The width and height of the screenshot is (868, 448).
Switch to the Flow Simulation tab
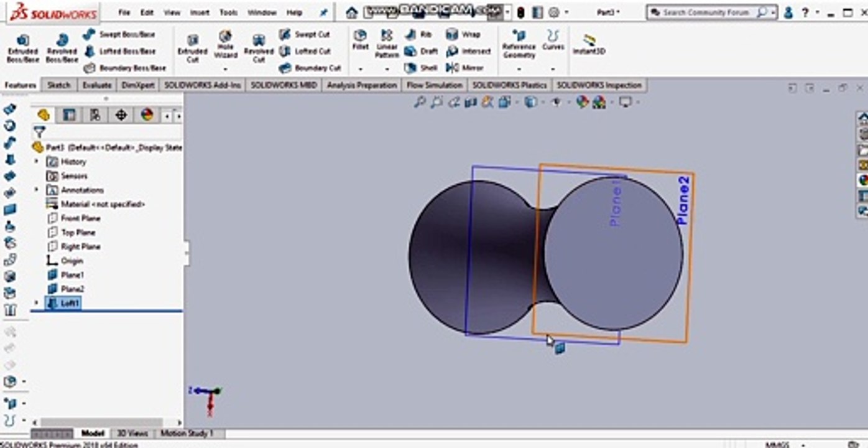435,85
